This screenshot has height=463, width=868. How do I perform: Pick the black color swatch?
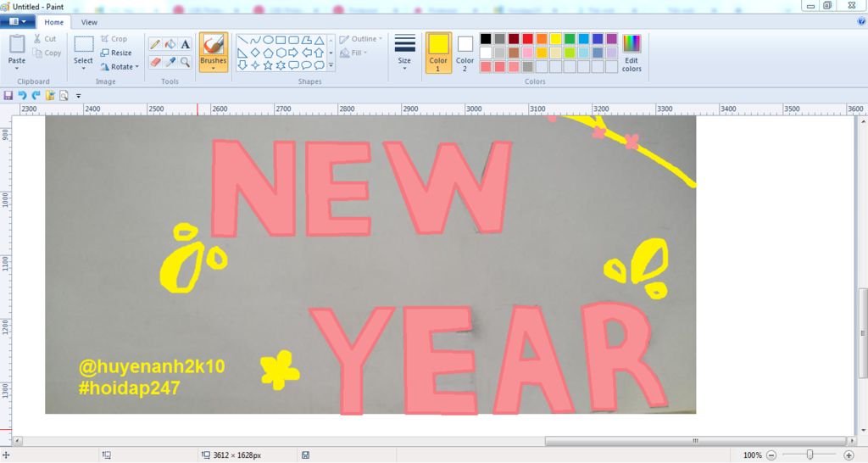(x=486, y=39)
